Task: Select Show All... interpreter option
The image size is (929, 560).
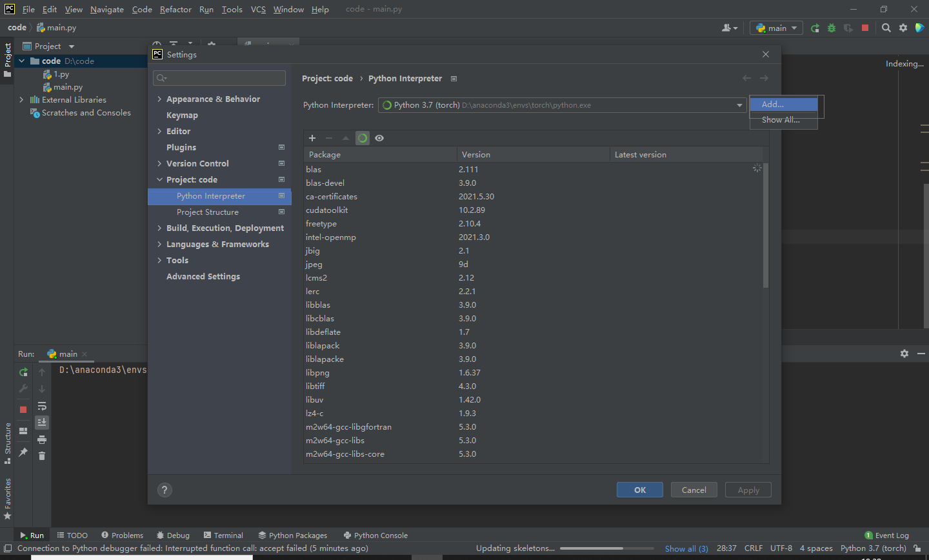Action: click(783, 120)
